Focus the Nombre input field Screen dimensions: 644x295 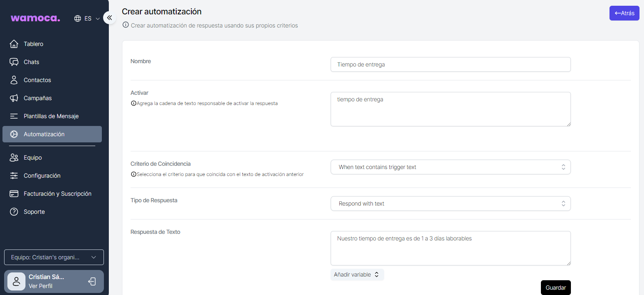pos(451,64)
